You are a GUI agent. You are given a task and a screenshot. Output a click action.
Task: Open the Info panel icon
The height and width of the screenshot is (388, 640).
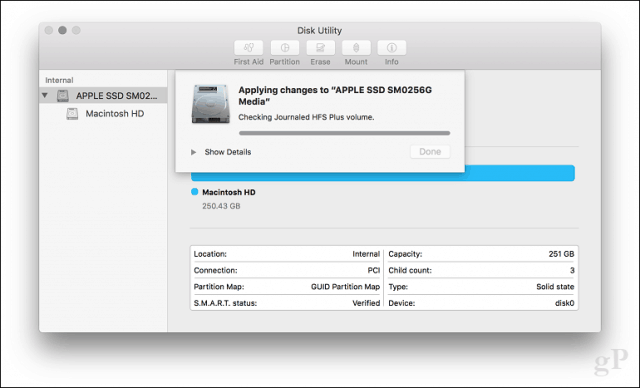point(391,48)
